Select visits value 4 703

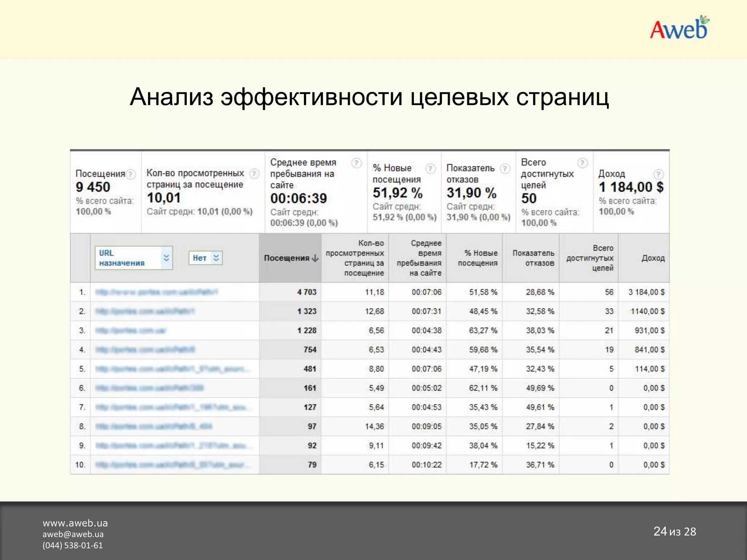point(307,292)
